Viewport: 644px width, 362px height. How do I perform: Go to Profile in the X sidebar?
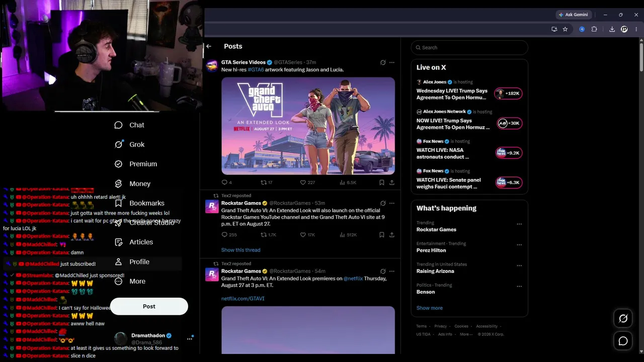click(x=132, y=262)
